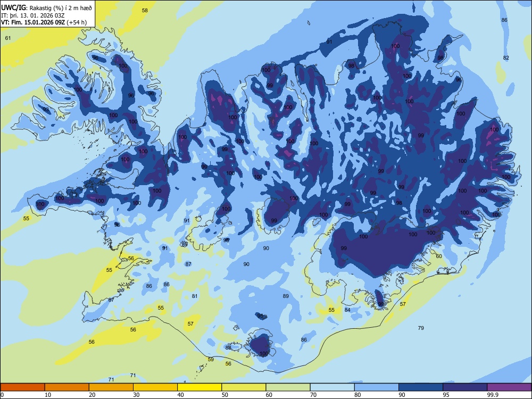Click the '93' value in the Westfjords
Image resolution: width=532 pixels, height=399 pixels.
46,109
